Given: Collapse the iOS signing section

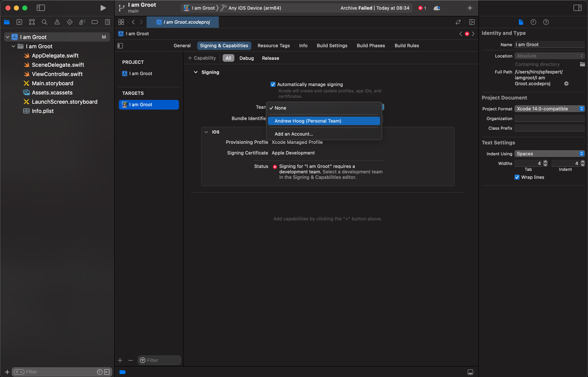Looking at the screenshot, I should click(206, 132).
